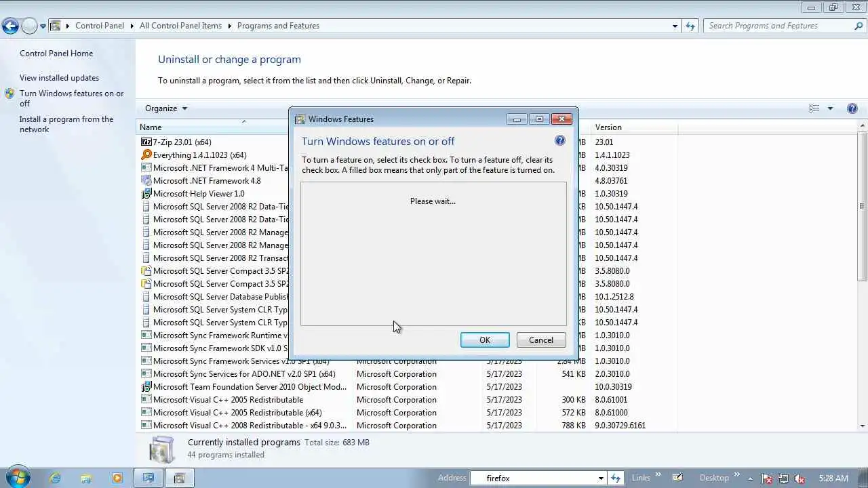Click the taskbar Address field containing firefox

tap(538, 478)
